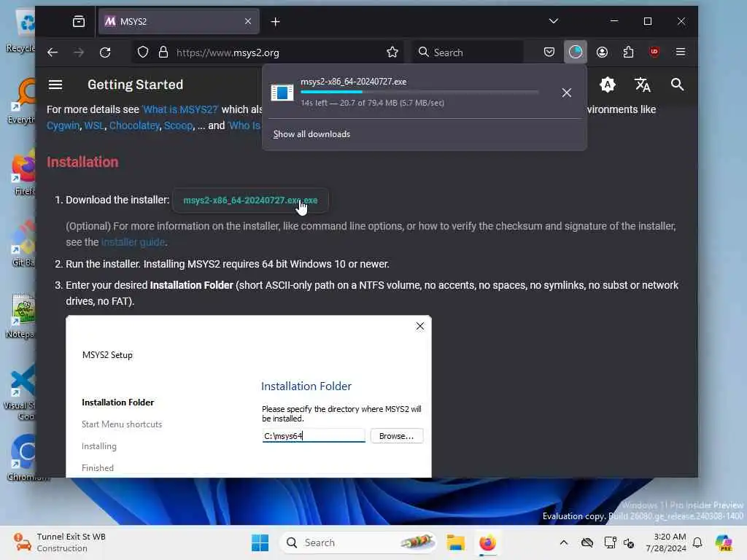This screenshot has width=747, height=560.
Task: Open Windows Start menu
Action: 260,542
